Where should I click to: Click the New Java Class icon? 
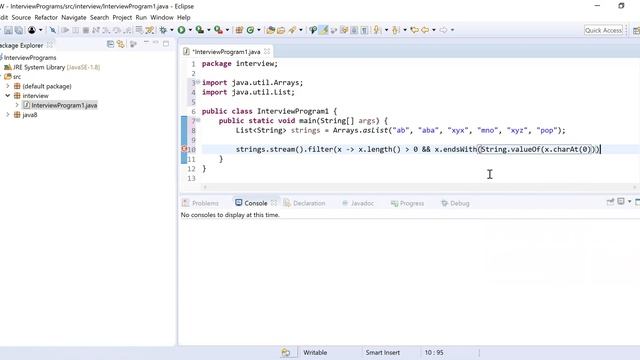[250, 30]
